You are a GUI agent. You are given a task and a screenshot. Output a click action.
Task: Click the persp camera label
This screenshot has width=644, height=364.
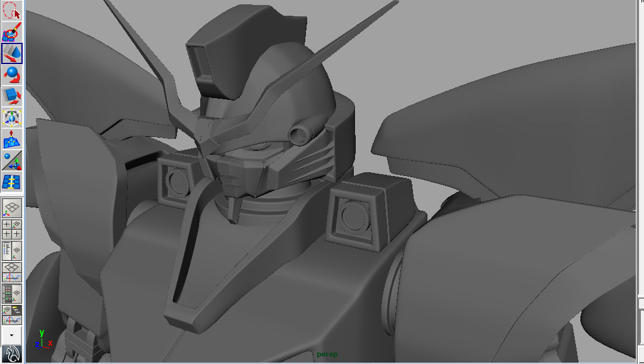pyautogui.click(x=327, y=354)
